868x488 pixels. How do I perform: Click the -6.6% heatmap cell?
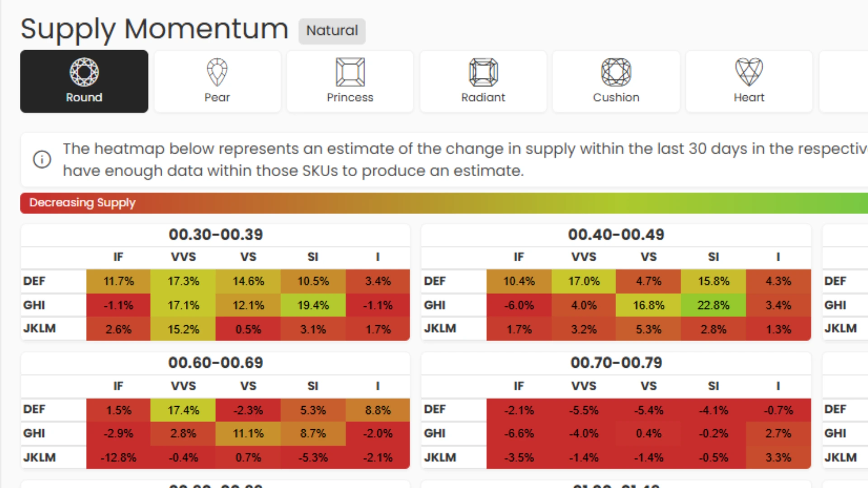(519, 433)
